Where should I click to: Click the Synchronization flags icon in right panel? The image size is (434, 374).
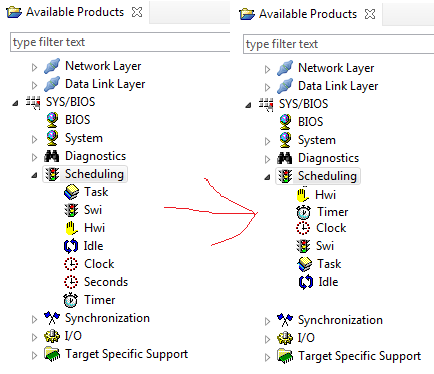click(x=285, y=320)
